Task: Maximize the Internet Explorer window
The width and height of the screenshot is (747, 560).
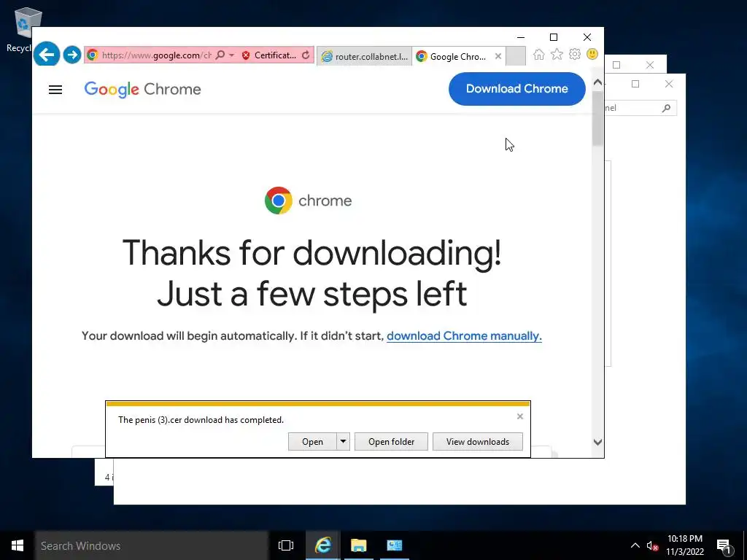Action: [x=554, y=37]
